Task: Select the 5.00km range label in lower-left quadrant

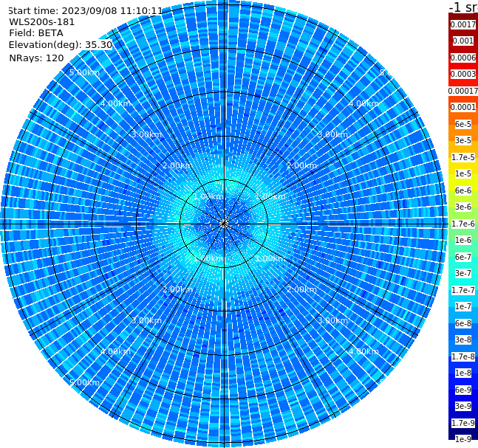Action: (x=84, y=382)
